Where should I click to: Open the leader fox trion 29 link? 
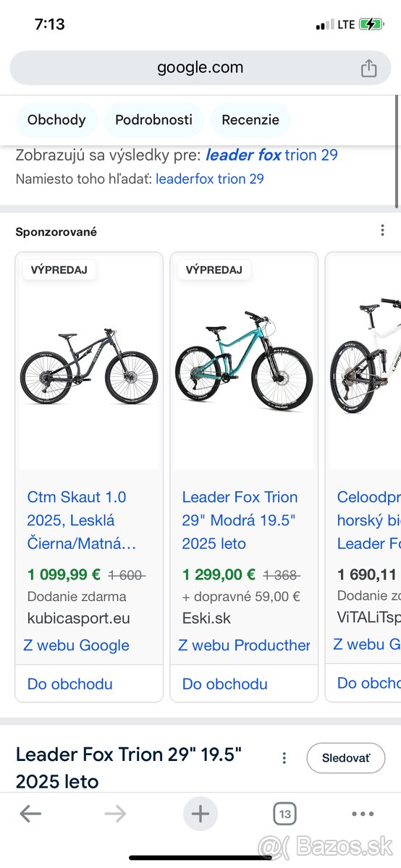[271, 155]
